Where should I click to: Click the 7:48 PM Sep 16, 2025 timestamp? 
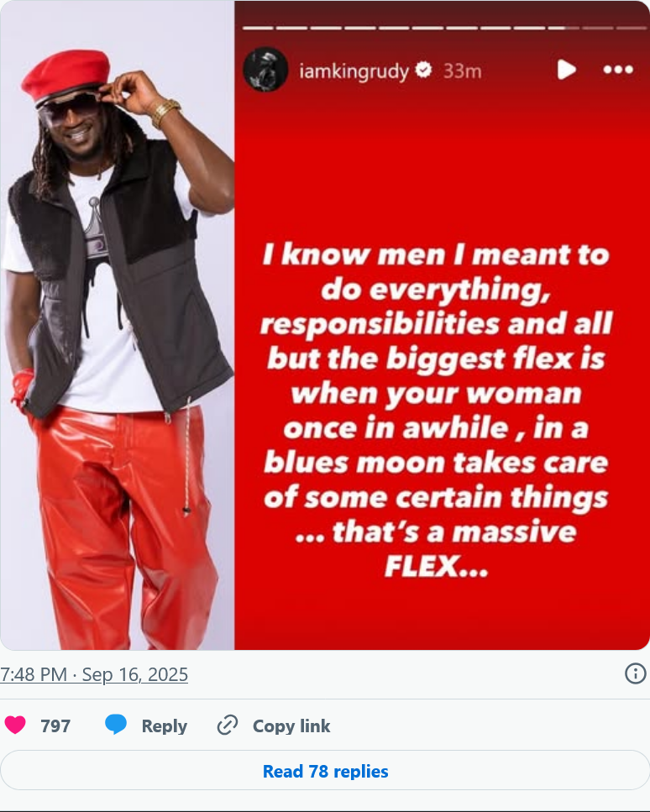[x=94, y=674]
